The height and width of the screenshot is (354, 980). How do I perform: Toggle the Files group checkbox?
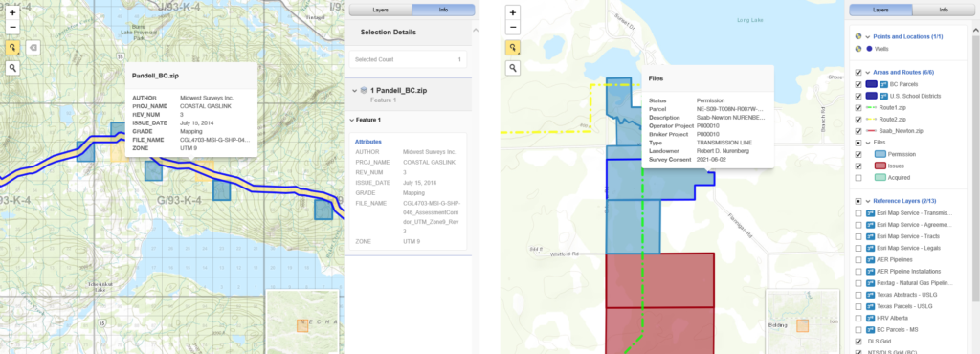point(858,143)
